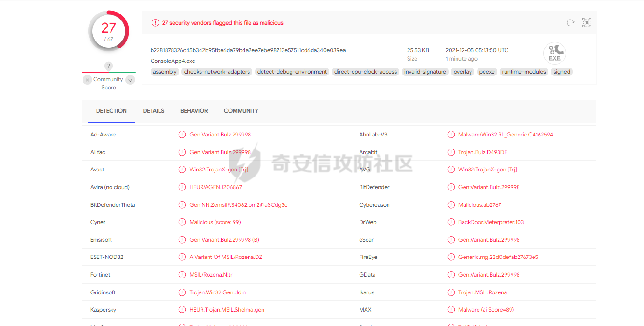Open the similarity graph icon
644x326 pixels.
pos(587,23)
